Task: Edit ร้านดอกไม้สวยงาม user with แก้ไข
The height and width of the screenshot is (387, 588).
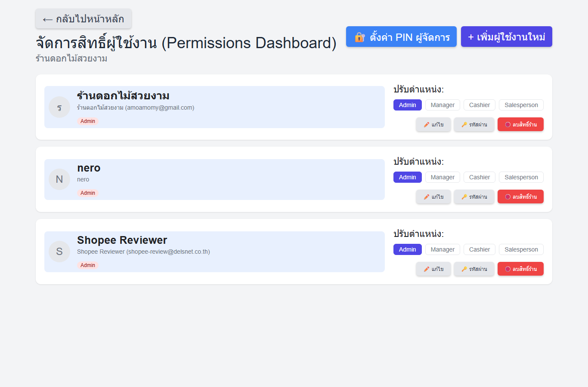Action: 433,124
